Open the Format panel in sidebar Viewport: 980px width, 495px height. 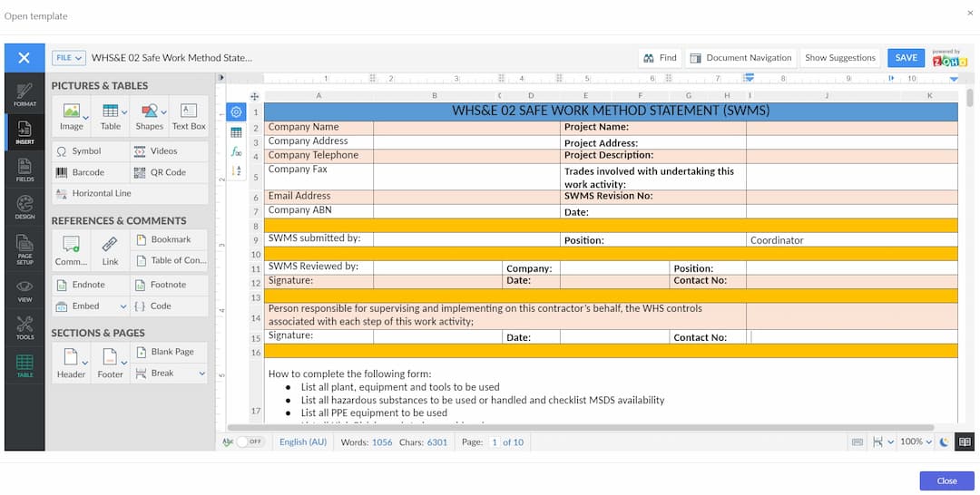[24, 94]
